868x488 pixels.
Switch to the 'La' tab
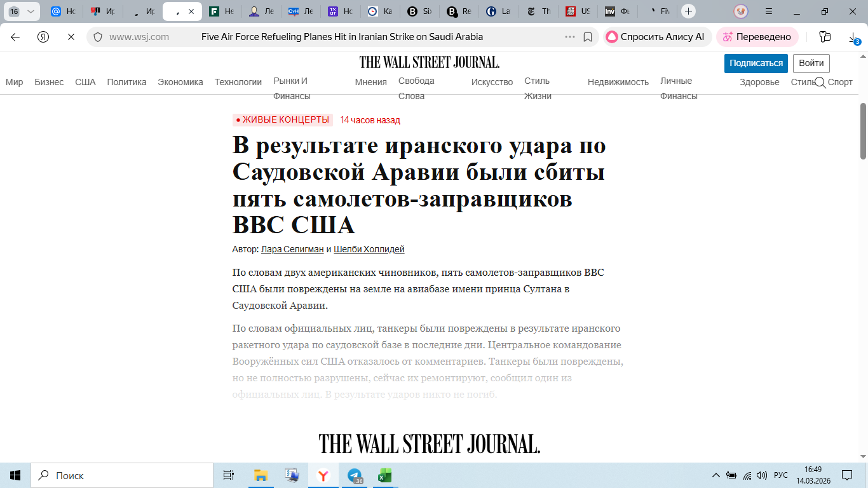[499, 11]
